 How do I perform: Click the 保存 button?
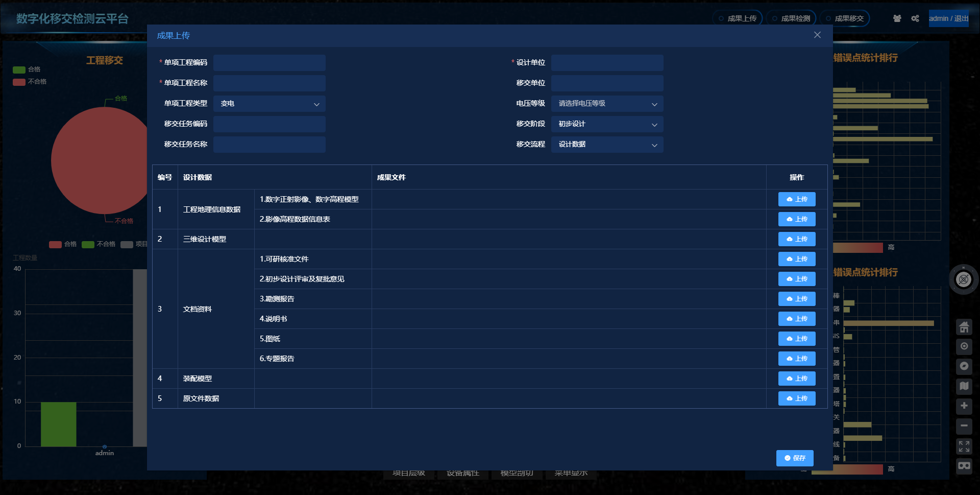[x=795, y=458]
